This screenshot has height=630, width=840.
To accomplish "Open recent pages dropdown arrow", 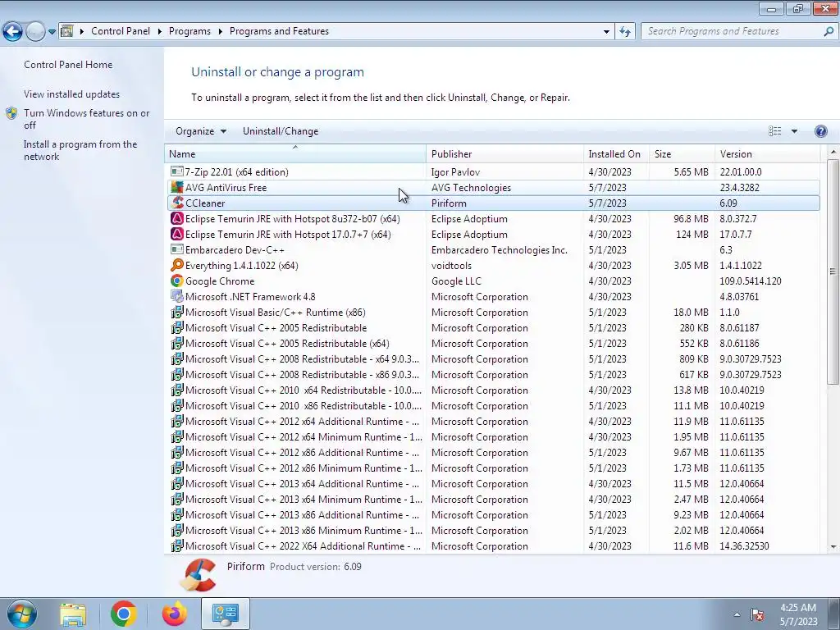I will [52, 31].
